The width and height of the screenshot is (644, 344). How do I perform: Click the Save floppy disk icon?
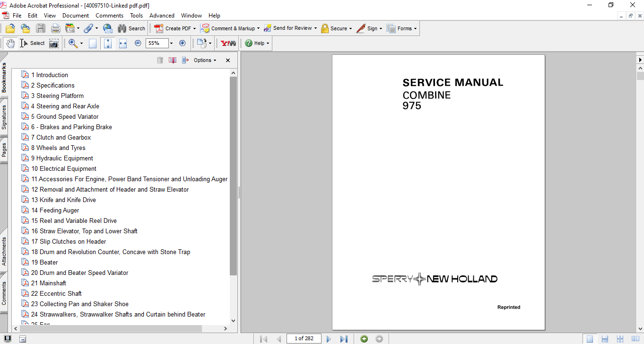pyautogui.click(x=41, y=28)
